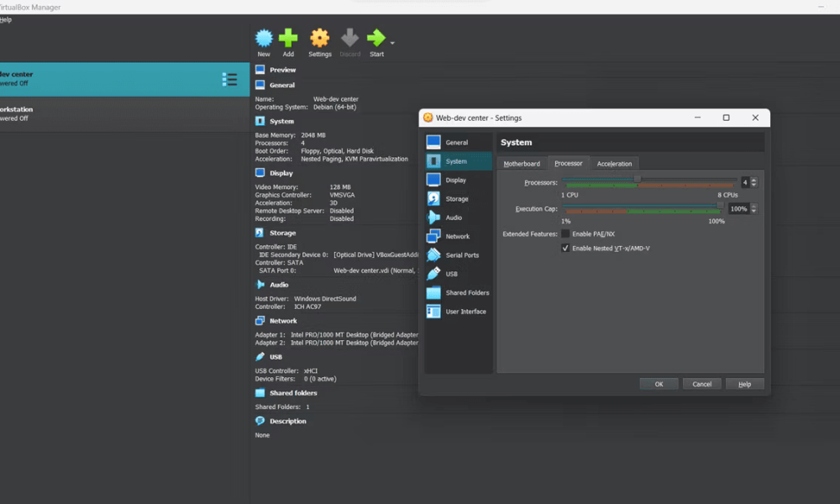Open Serial Ports category in Settings sidebar
Screen dimensions: 840x504
pyautogui.click(x=459, y=255)
